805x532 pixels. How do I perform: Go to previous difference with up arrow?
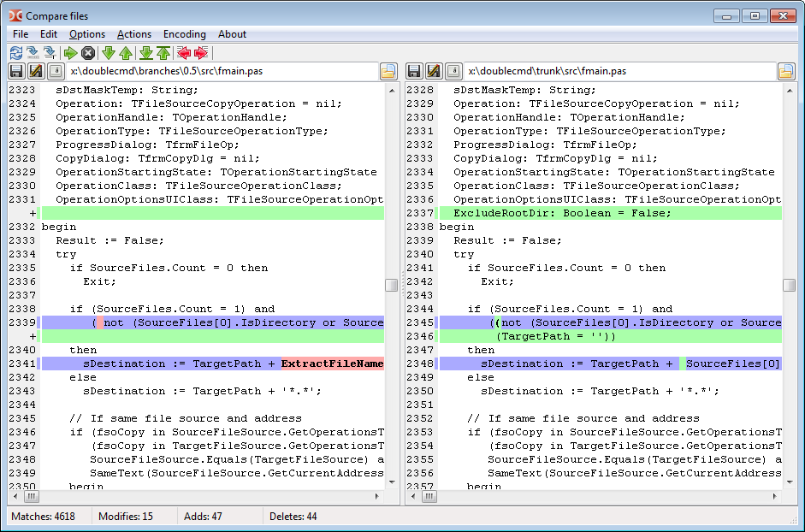click(x=126, y=53)
